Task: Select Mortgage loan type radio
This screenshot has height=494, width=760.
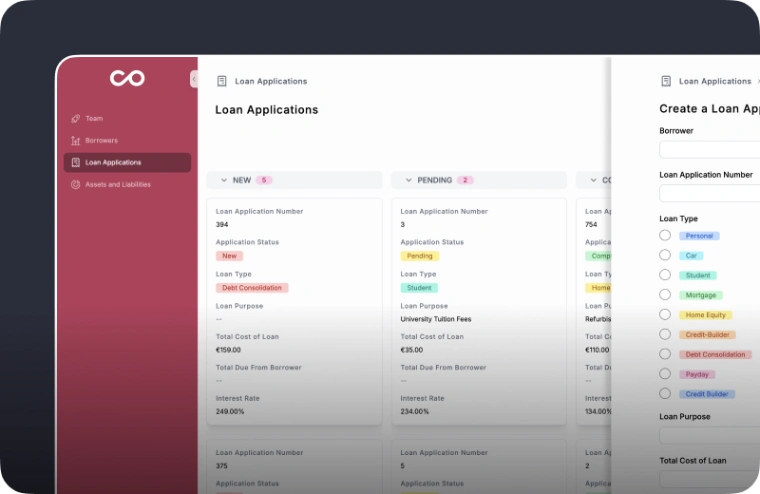Action: click(x=665, y=295)
